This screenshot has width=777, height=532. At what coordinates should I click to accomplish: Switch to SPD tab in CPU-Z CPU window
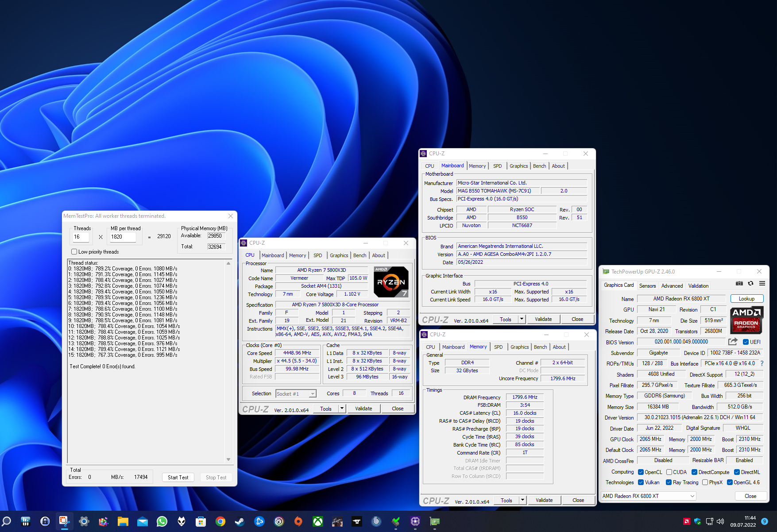tap(318, 255)
